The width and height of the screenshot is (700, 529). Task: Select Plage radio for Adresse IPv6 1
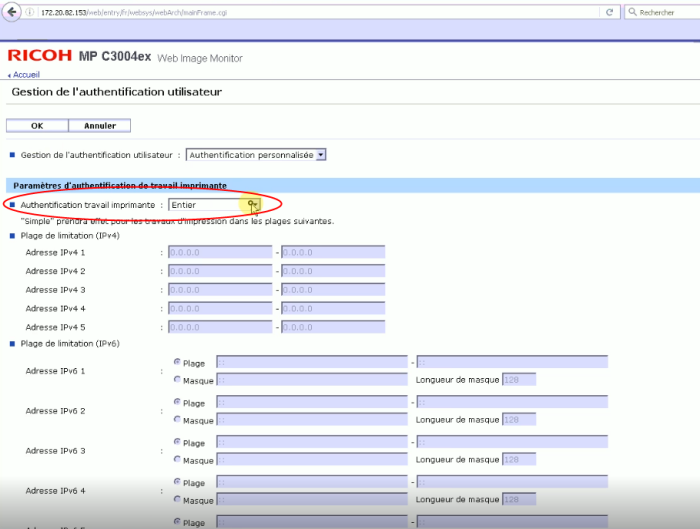tap(178, 362)
